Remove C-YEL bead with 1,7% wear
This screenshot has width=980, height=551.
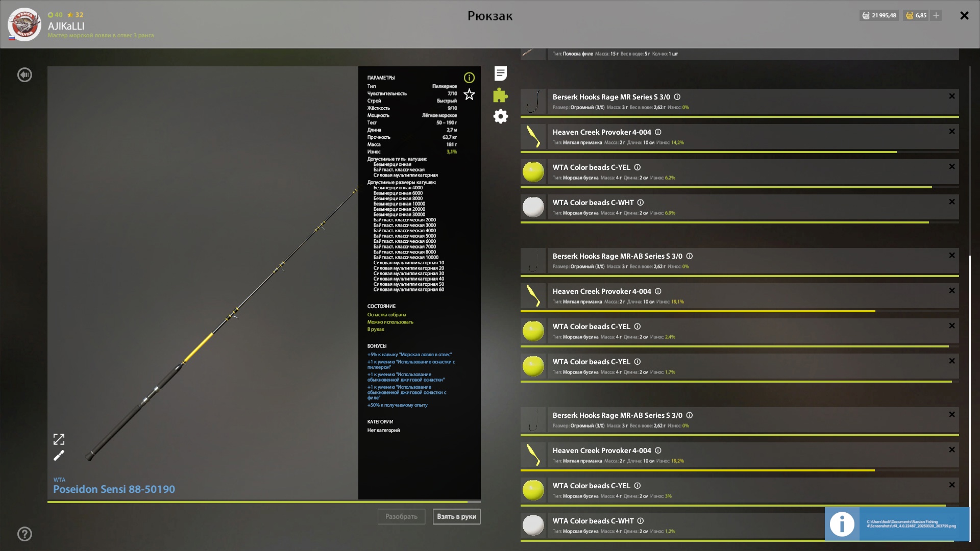(952, 361)
